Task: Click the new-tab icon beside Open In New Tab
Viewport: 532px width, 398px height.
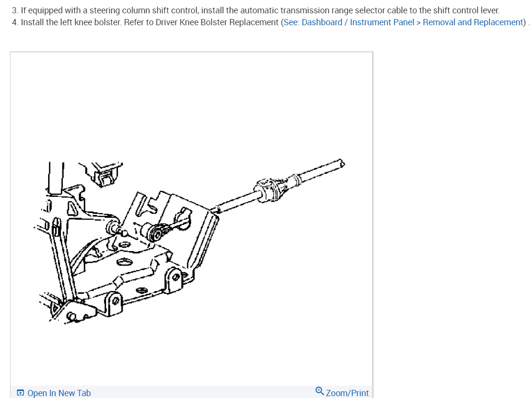Action: (x=20, y=393)
